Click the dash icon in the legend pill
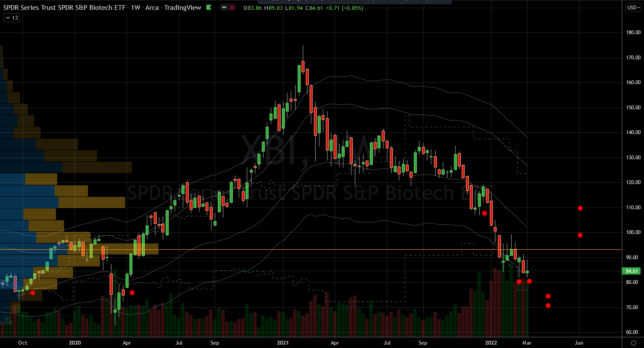This screenshot has height=348, width=644. [x=224, y=8]
